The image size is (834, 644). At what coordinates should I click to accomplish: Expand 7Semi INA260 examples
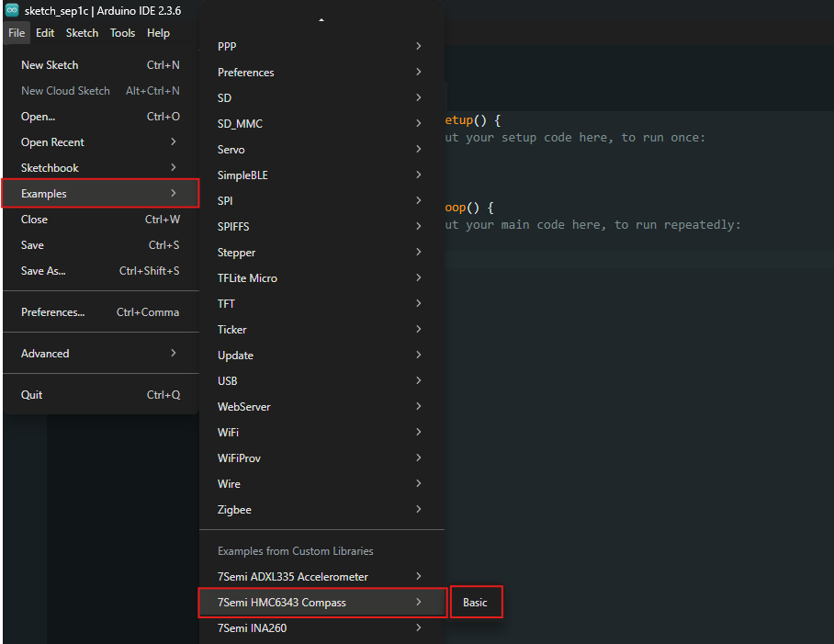(x=321, y=628)
